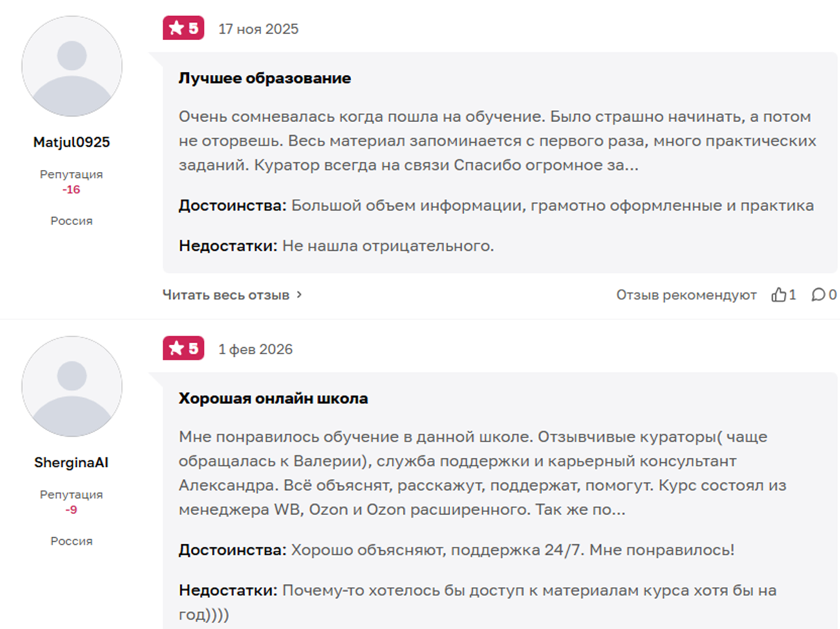Click the 5-star rating badge dated 17 ноя 2025
The height and width of the screenshot is (629, 840).
click(184, 28)
